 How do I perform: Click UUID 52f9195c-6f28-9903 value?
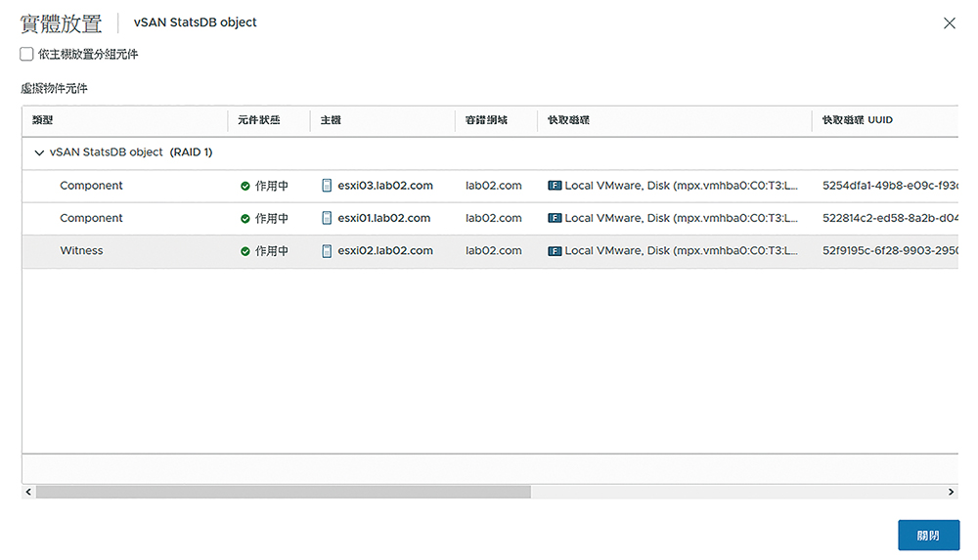(890, 251)
